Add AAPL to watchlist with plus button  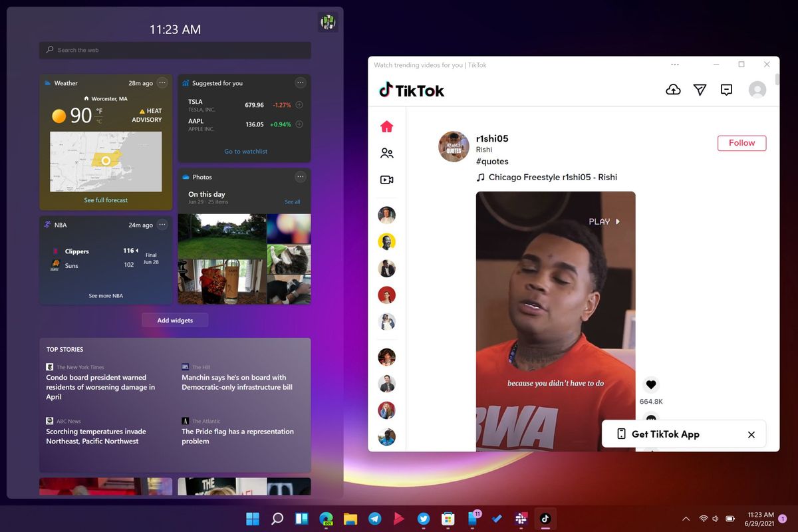tap(298, 123)
